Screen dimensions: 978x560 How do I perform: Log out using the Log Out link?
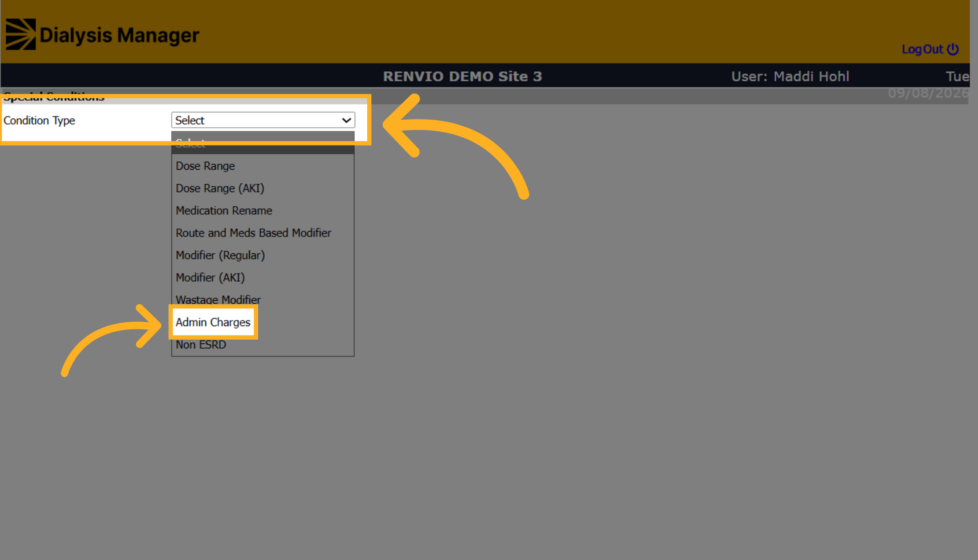tap(930, 49)
